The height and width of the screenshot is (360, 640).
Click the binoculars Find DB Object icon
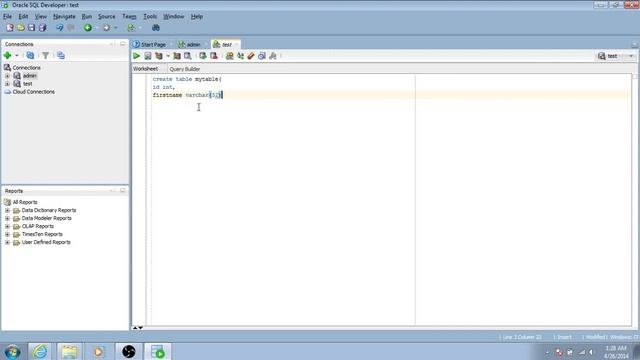pyautogui.click(x=156, y=28)
